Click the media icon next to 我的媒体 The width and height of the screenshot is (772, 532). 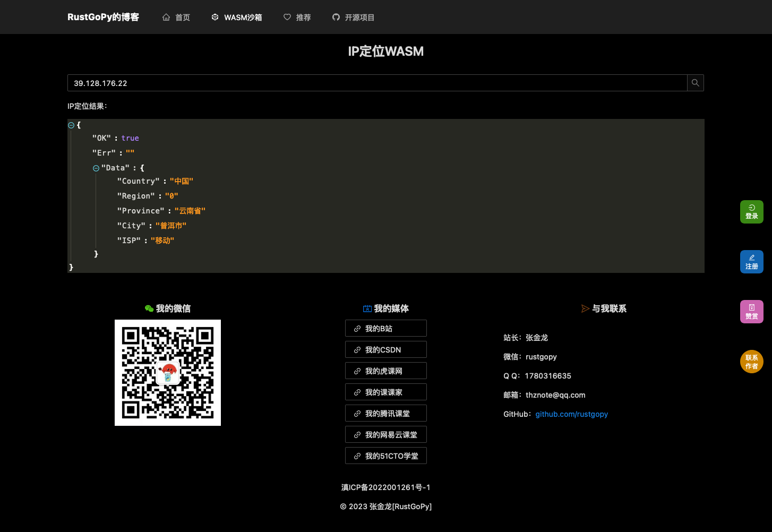click(367, 308)
